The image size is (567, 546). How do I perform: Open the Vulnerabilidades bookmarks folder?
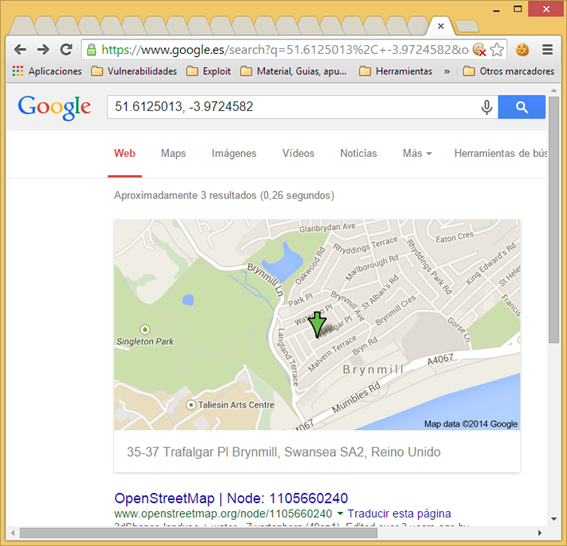click(134, 71)
